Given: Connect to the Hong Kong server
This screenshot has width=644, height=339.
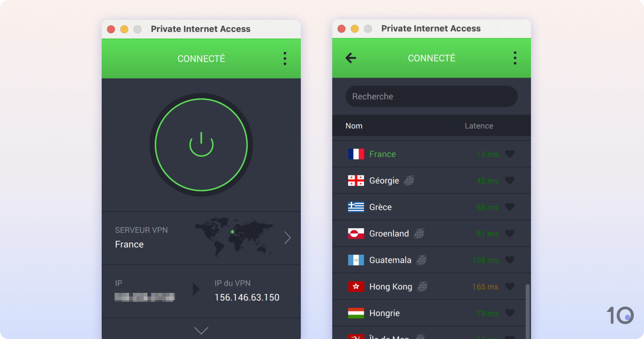Looking at the screenshot, I should 390,286.
